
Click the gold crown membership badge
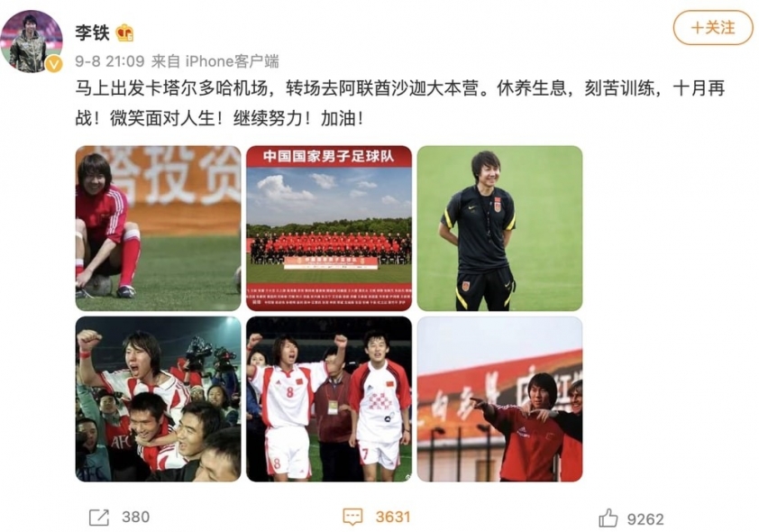click(x=125, y=33)
